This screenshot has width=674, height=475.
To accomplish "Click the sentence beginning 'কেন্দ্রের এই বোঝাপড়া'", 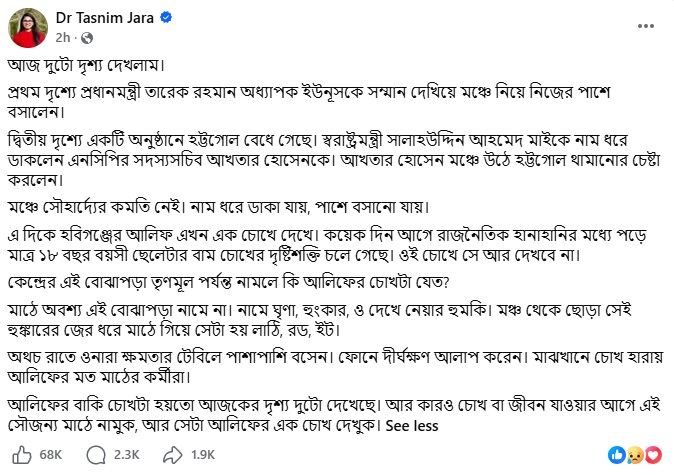I will tap(229, 282).
